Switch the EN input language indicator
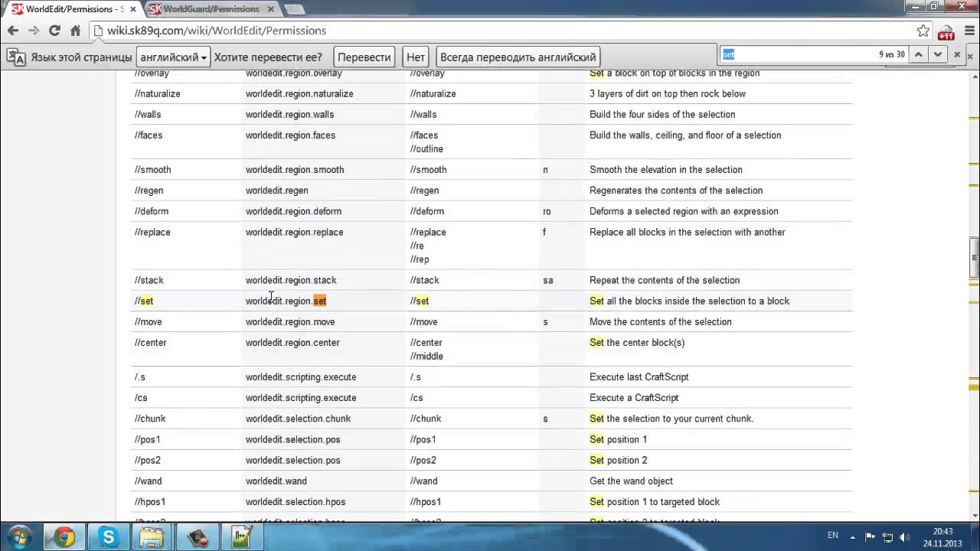The image size is (980, 551). 833,536
